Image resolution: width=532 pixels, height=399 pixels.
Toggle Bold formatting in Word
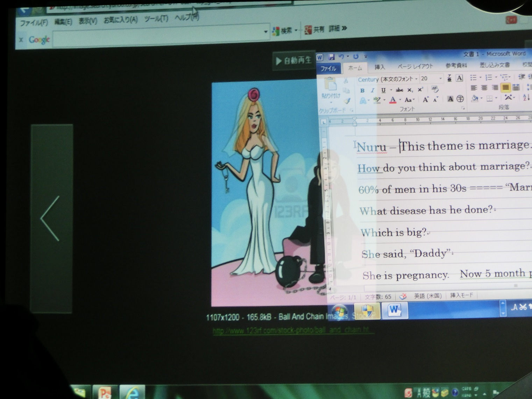(x=362, y=91)
